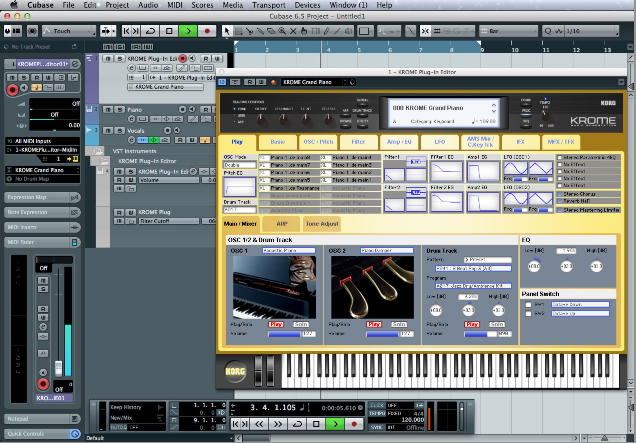The image size is (636, 443).
Task: Mute the Piano track
Action: [107, 110]
